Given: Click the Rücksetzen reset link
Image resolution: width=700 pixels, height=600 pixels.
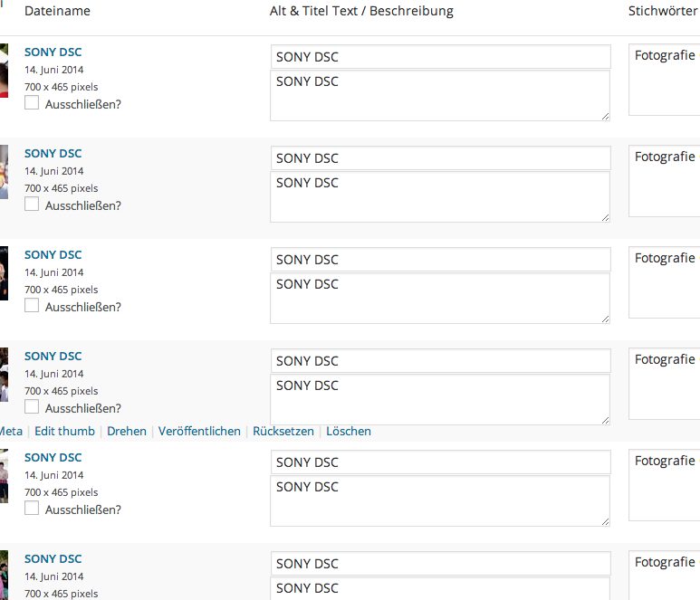Looking at the screenshot, I should pyautogui.click(x=283, y=432).
